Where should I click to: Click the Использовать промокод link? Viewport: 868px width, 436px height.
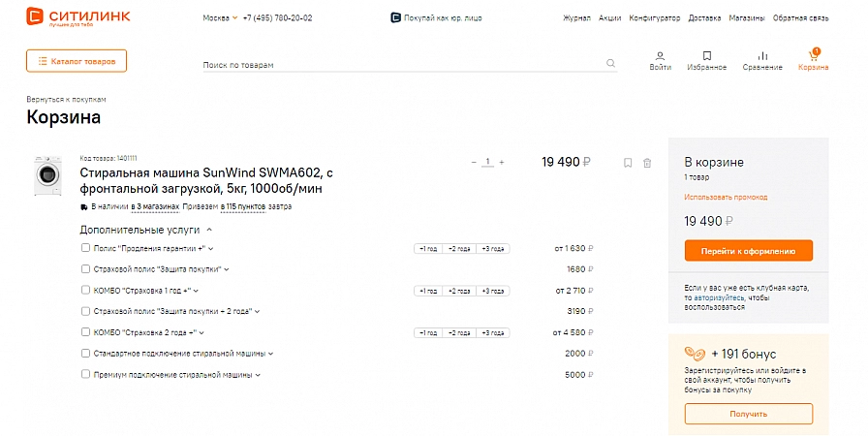(x=726, y=197)
